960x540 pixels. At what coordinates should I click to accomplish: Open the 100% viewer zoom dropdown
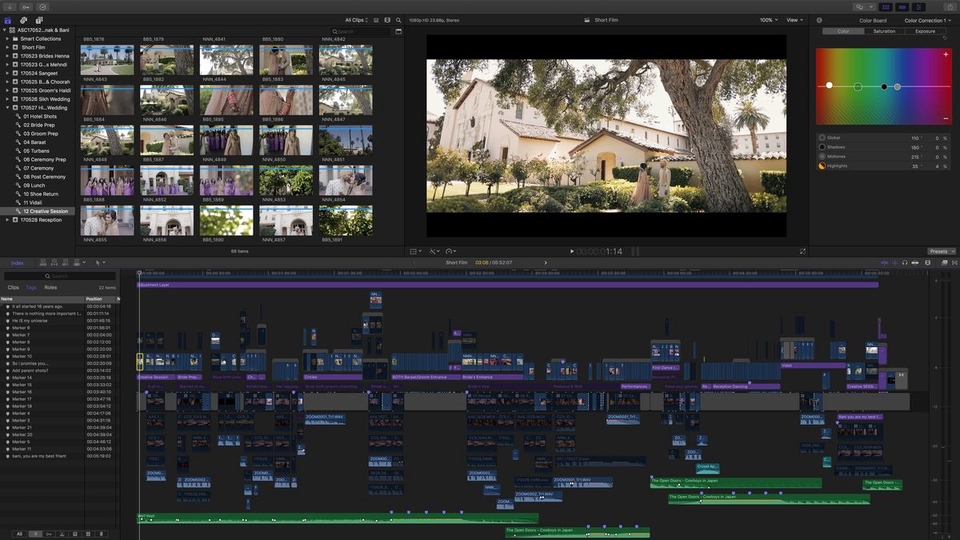768,20
